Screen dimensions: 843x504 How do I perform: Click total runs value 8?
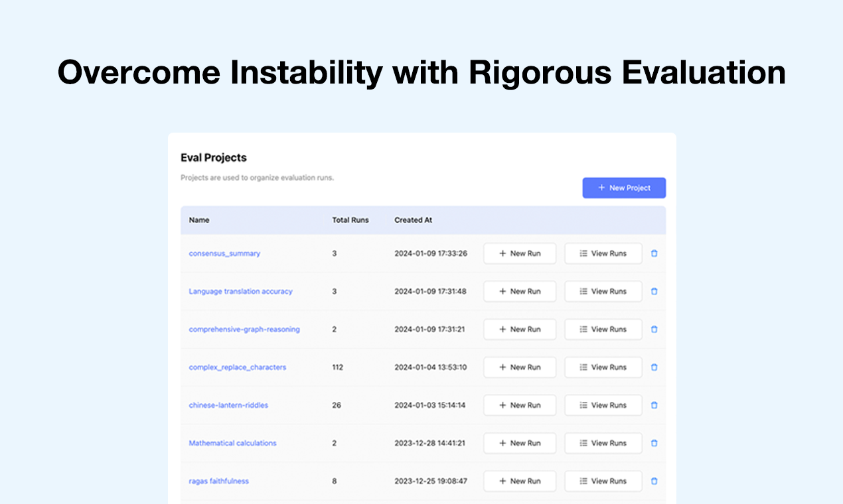pos(334,481)
